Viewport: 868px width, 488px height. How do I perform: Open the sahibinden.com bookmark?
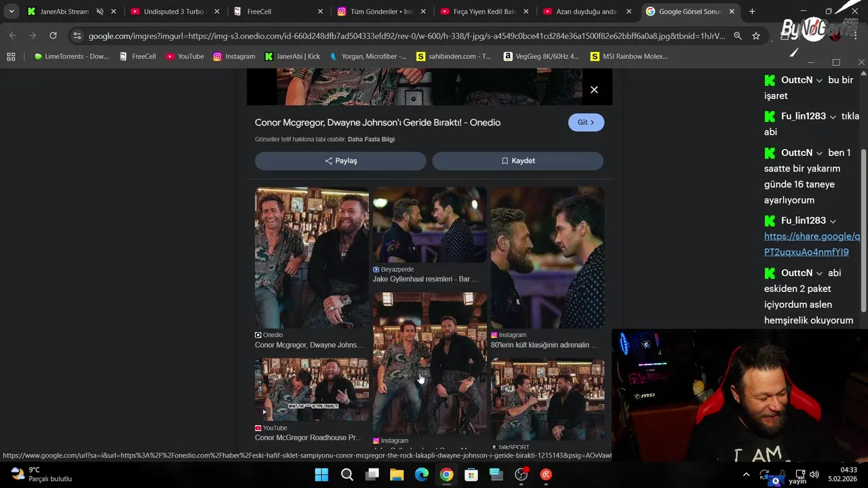[x=454, y=56]
